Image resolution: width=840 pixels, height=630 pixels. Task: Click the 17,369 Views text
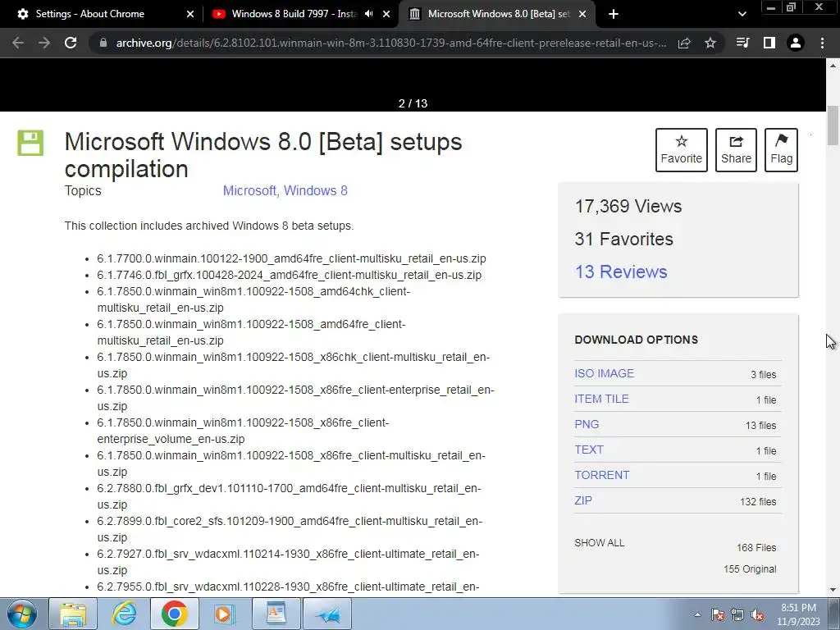click(628, 207)
